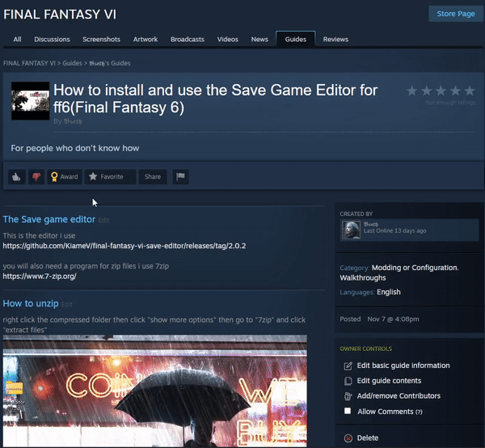
Task: Click the Add/remove Contributors icon
Action: click(348, 396)
